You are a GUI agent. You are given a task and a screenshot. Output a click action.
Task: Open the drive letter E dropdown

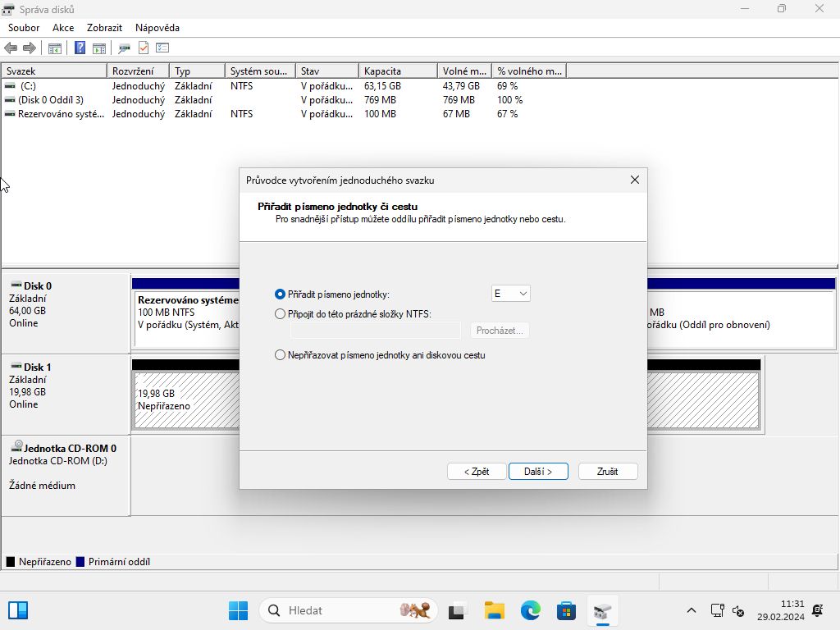(510, 294)
